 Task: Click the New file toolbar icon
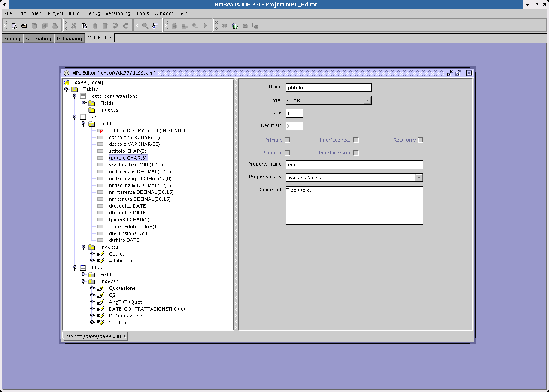click(x=14, y=26)
